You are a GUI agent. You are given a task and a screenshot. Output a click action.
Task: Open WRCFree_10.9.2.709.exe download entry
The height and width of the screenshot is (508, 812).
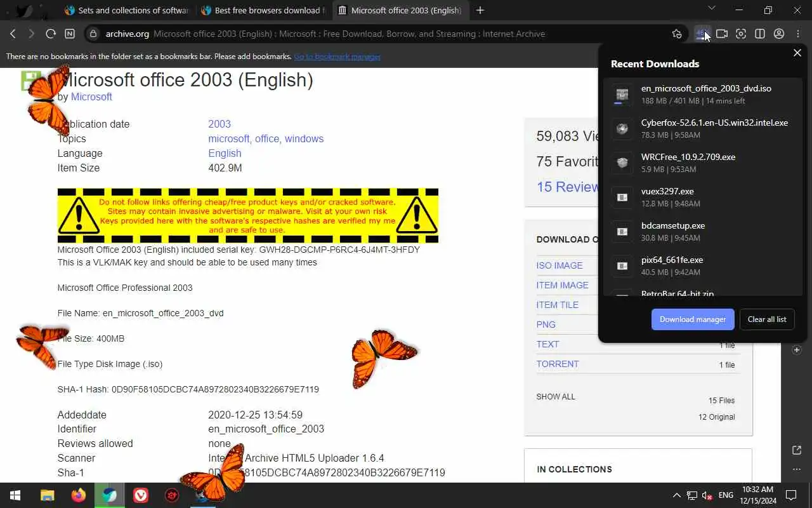pyautogui.click(x=702, y=163)
